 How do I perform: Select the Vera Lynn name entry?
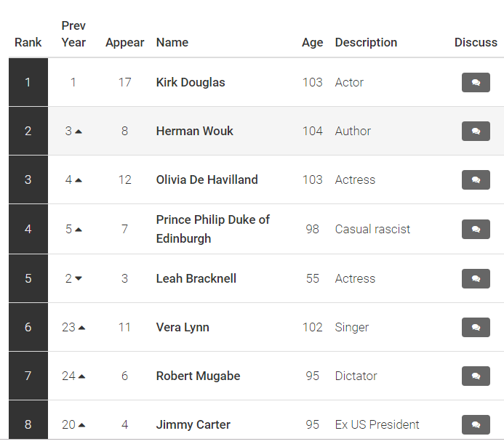183,328
